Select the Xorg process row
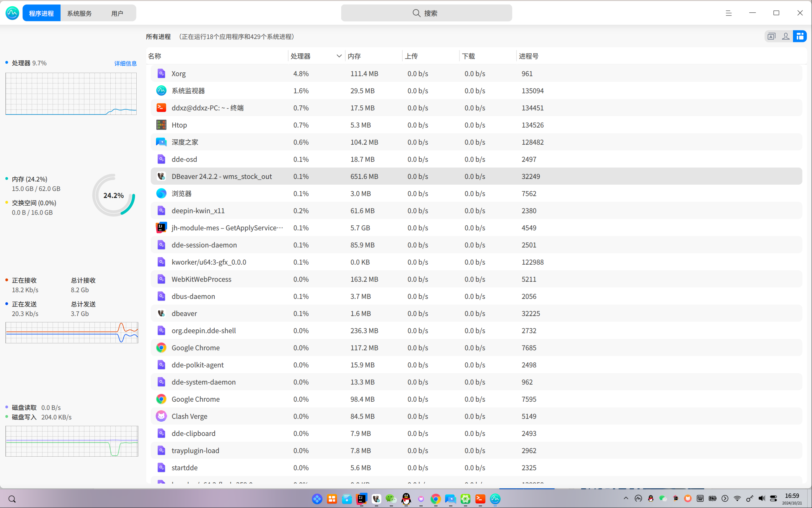Image resolution: width=812 pixels, height=508 pixels. (476, 74)
